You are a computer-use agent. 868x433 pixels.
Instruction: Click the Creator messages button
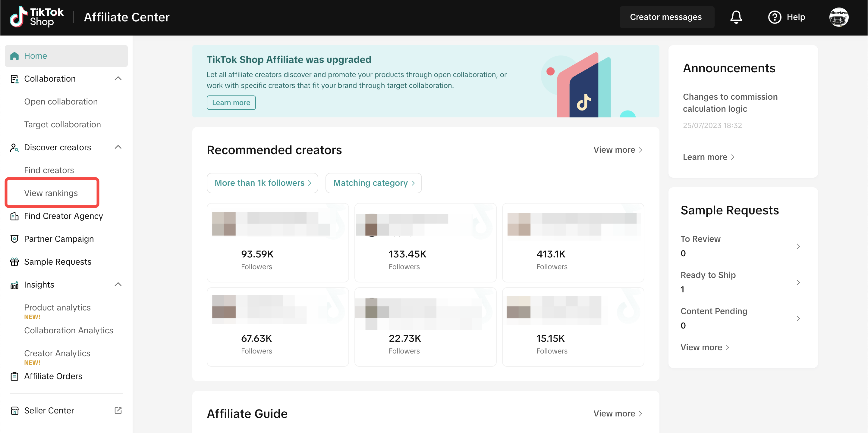[666, 17]
